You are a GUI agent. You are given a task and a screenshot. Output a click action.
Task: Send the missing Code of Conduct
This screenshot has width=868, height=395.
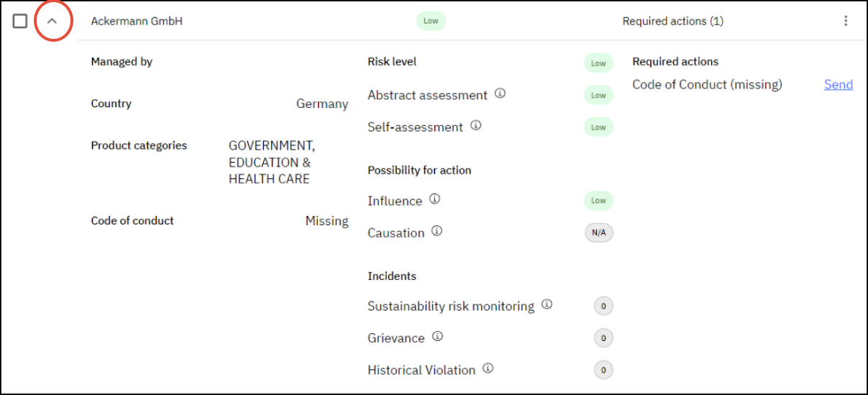click(x=838, y=84)
